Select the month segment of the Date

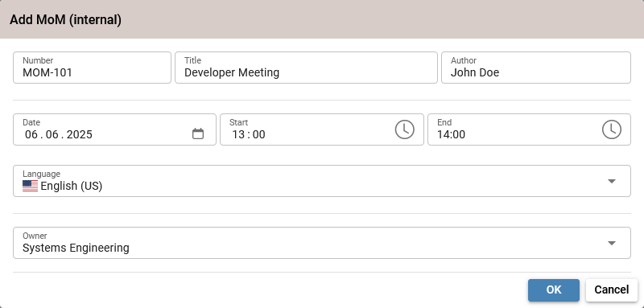52,134
